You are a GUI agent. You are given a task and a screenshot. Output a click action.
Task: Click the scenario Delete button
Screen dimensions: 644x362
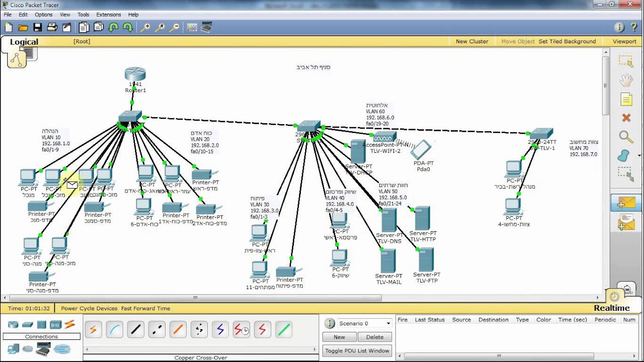[x=375, y=337]
